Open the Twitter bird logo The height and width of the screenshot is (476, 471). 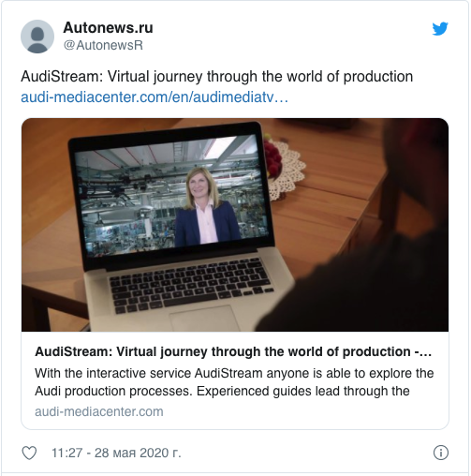pos(440,29)
